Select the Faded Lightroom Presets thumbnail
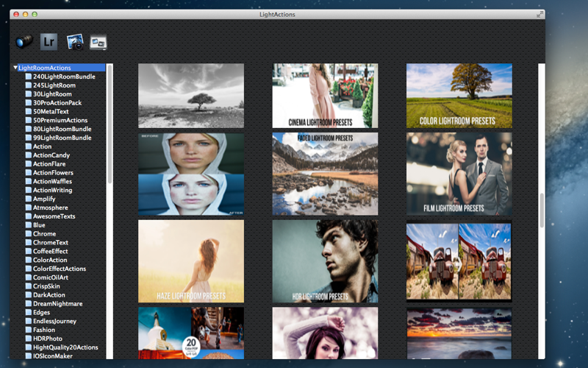Image resolution: width=588 pixels, height=368 pixels. [325, 174]
